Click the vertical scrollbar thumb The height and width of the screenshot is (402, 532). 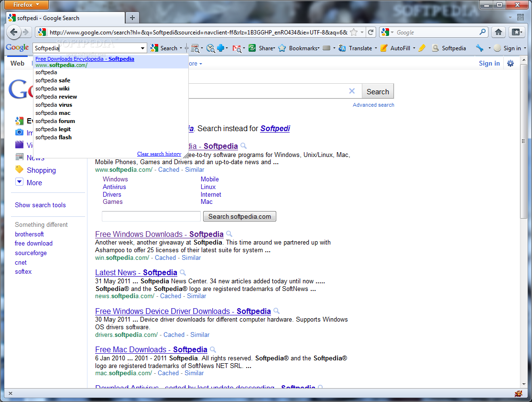coord(523,141)
